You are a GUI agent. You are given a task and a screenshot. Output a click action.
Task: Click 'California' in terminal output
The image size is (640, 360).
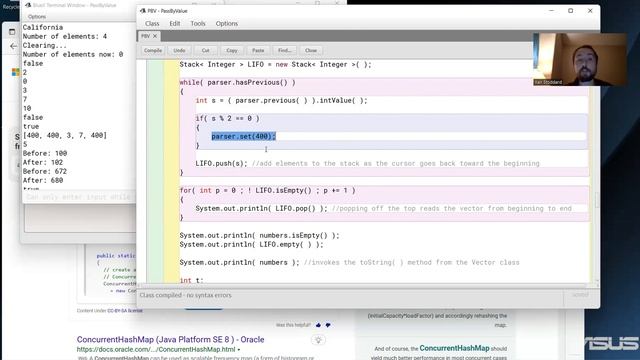coord(43,27)
